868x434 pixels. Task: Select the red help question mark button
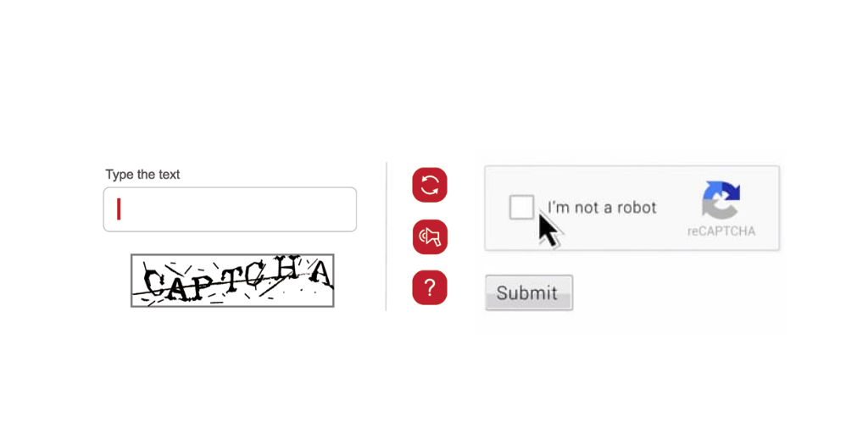[x=430, y=287]
